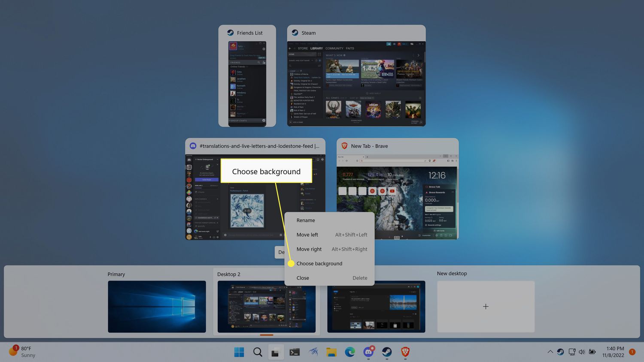
Task: Click the Windows Start button
Action: [239, 352]
